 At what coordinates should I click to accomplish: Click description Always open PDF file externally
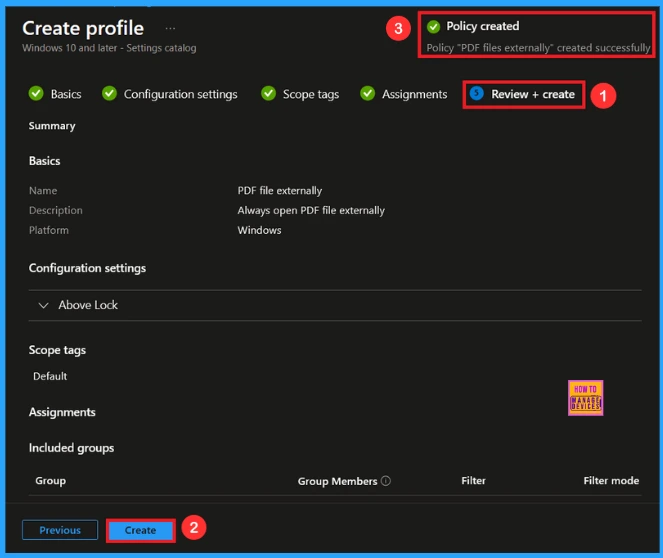click(311, 211)
